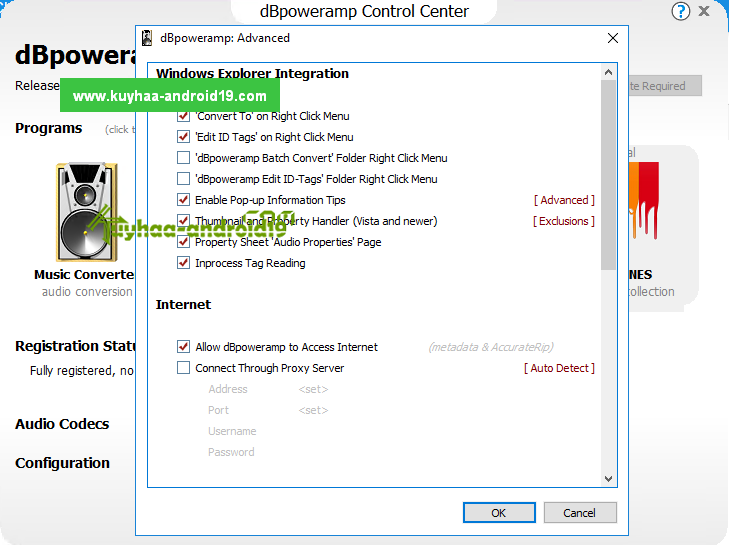Close the dBpoweramp Advanced dialog
The image size is (729, 545).
613,38
